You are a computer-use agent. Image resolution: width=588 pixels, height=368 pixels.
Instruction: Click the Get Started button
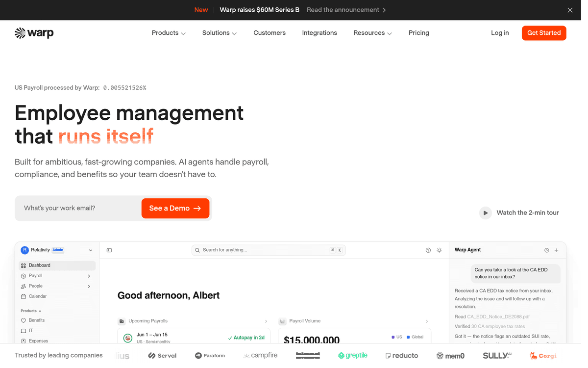click(x=544, y=33)
